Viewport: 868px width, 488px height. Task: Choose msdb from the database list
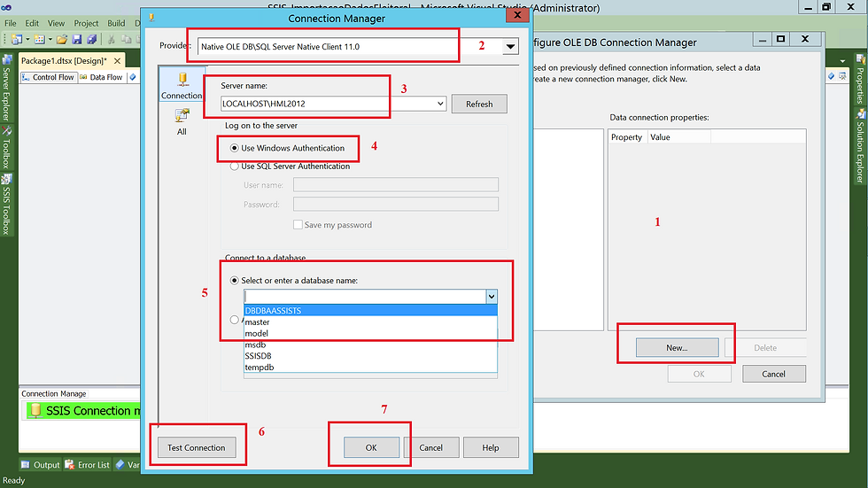pos(370,345)
